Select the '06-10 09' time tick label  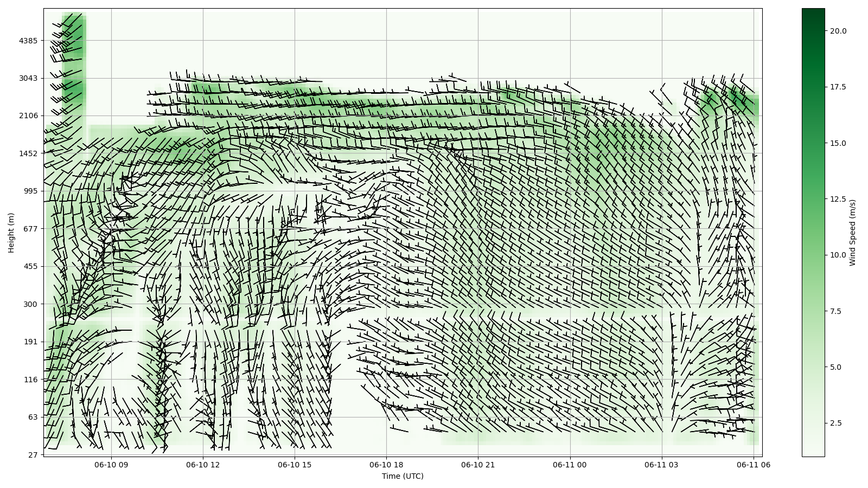click(x=111, y=465)
